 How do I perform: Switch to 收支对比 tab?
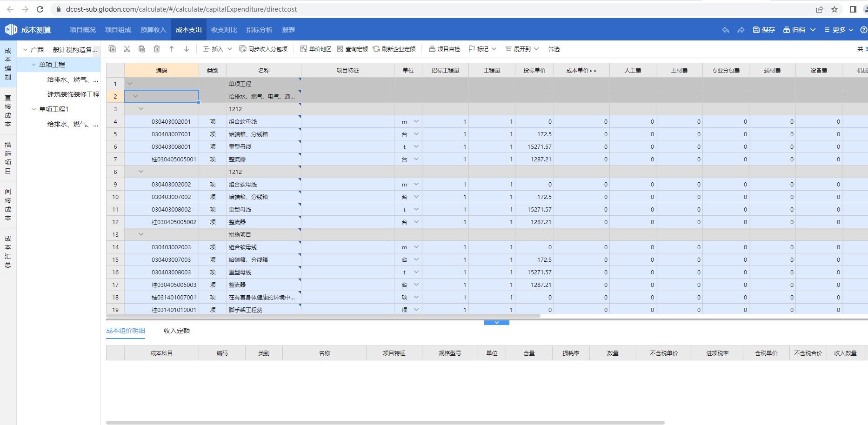coord(224,30)
